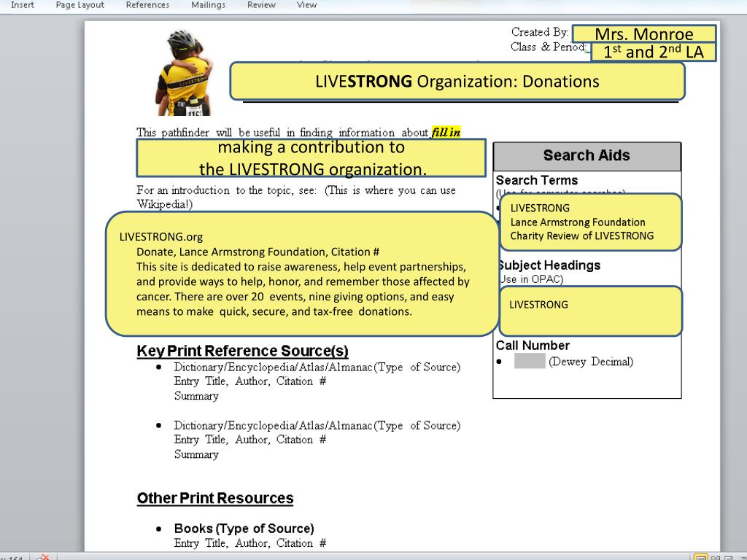Click the '(Use in OPAC)' note
747x560 pixels.
(530, 279)
